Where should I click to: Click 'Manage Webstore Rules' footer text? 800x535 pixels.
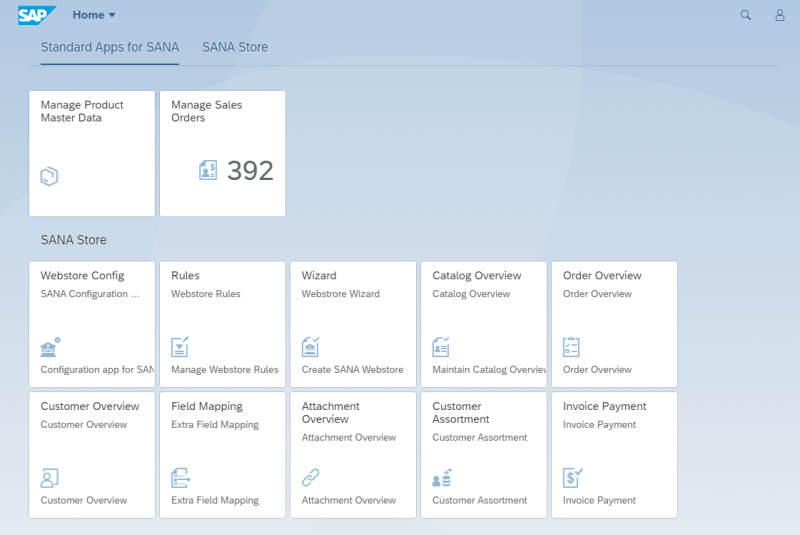pos(224,370)
